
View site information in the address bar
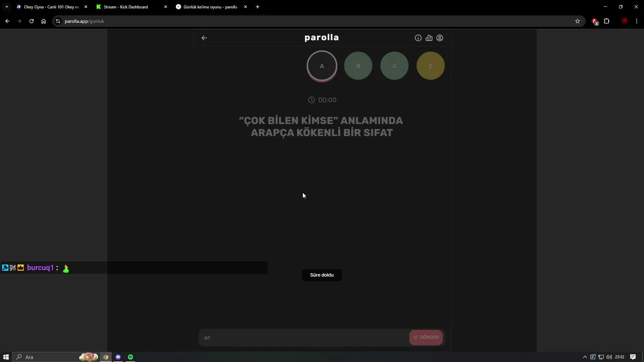[58, 21]
